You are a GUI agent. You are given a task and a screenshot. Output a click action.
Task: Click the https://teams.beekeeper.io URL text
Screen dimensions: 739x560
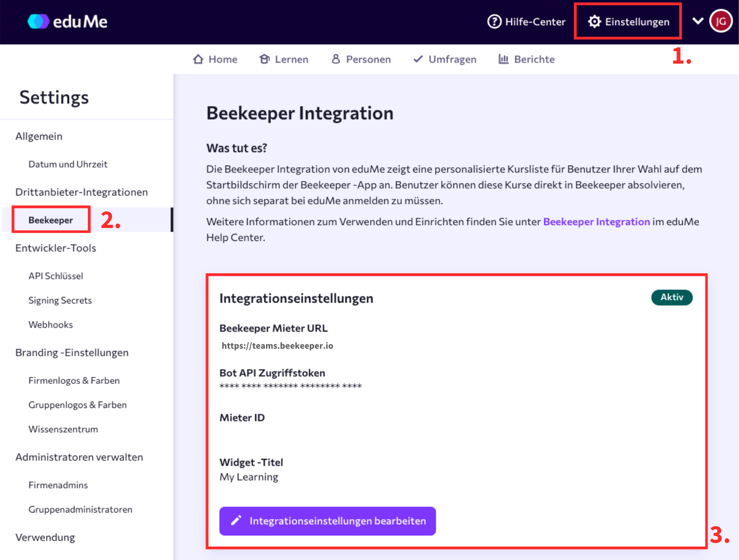(277, 345)
